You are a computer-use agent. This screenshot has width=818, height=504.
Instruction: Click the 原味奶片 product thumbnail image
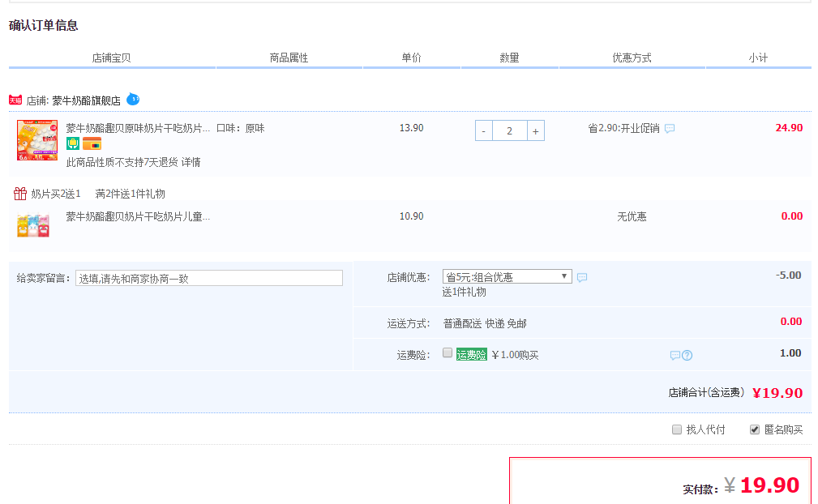tap(37, 140)
